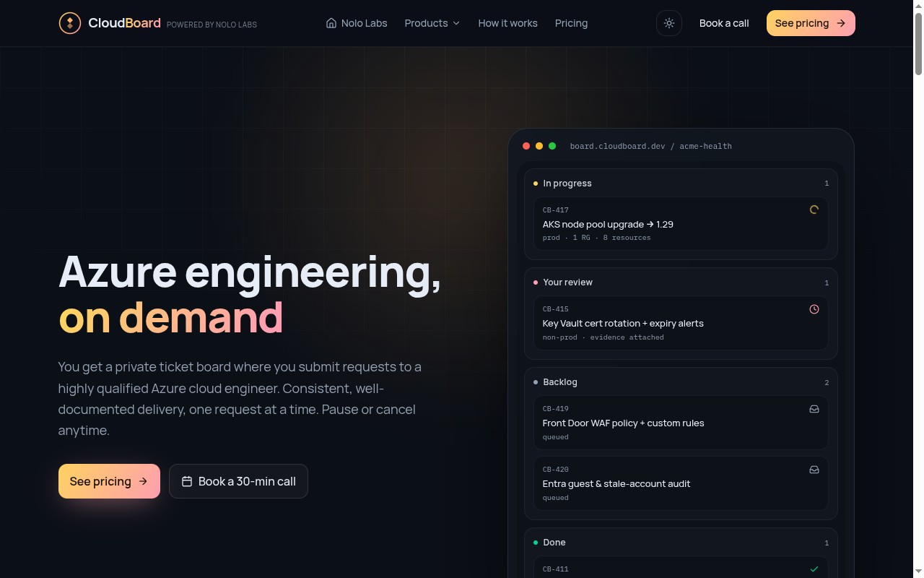
Task: Click the ticket ID CB-420
Action: [x=556, y=470]
